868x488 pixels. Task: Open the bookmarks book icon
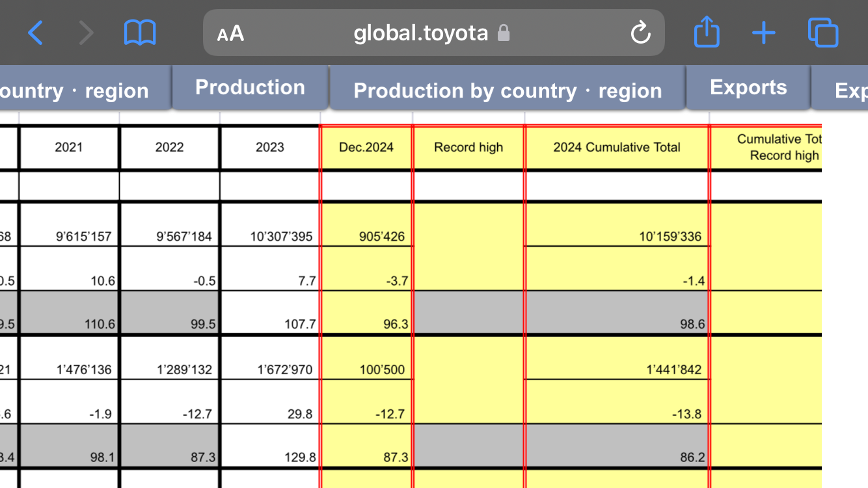click(140, 33)
